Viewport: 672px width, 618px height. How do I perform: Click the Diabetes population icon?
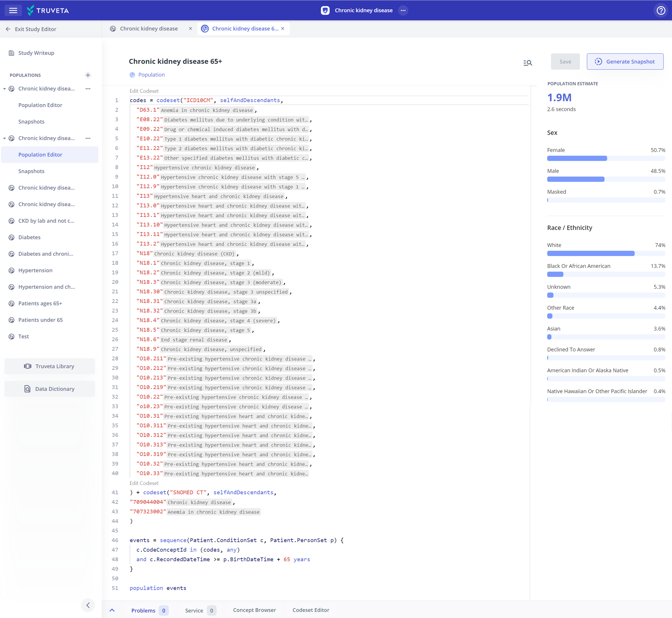point(11,238)
